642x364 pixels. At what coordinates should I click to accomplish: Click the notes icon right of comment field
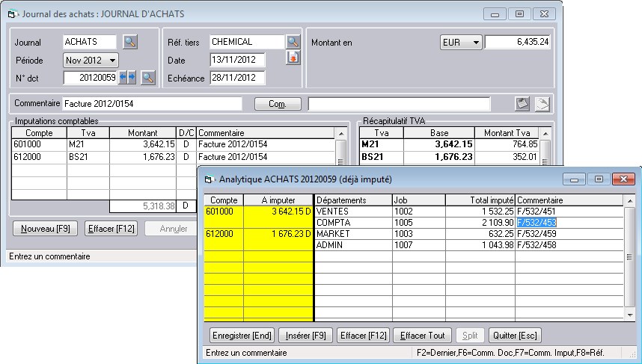tap(523, 103)
